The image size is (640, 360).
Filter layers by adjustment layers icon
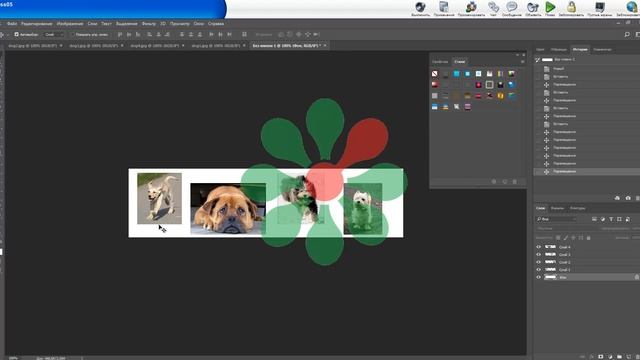click(602, 219)
